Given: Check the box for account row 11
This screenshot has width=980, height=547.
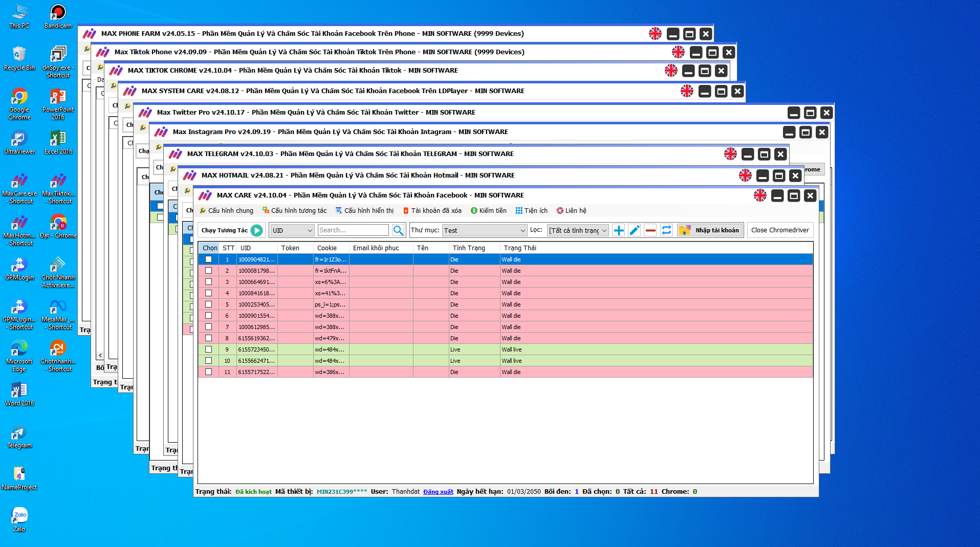Looking at the screenshot, I should click(x=208, y=372).
